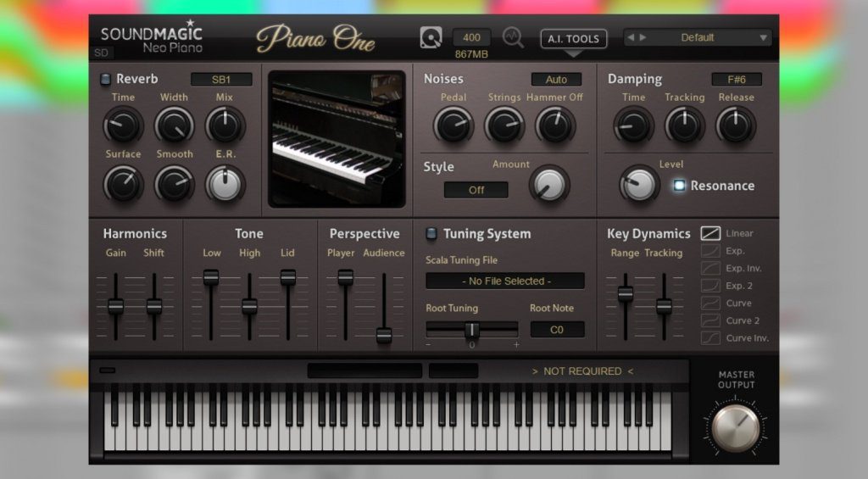Click the Master Output knob
The width and height of the screenshot is (868, 479).
(x=735, y=427)
